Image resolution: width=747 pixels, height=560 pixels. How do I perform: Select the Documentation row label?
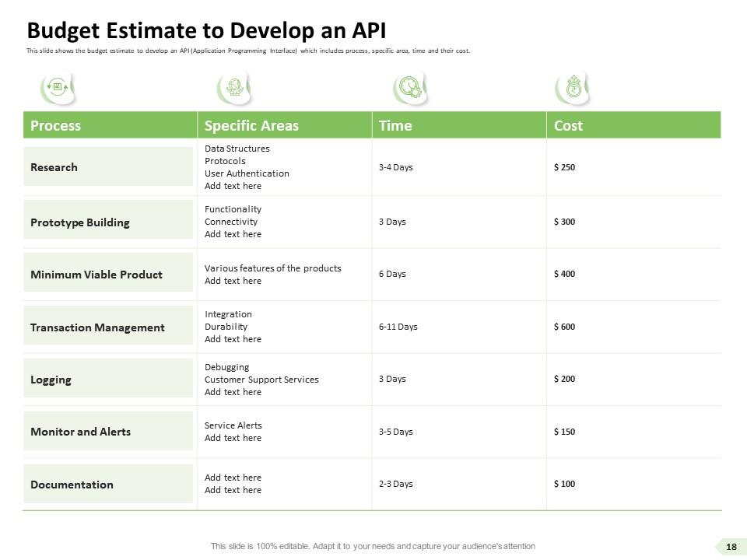point(72,485)
